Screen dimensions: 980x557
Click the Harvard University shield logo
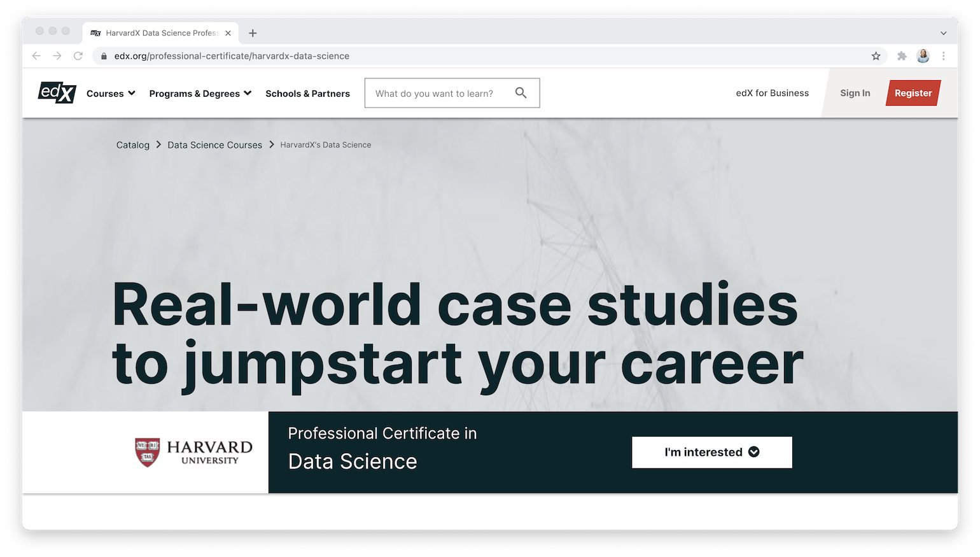coord(146,452)
